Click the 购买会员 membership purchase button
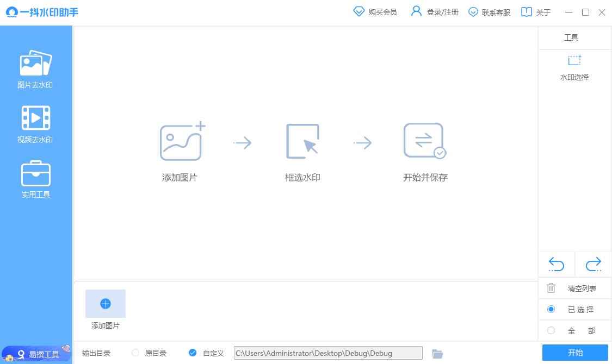The height and width of the screenshot is (364, 612). pos(375,12)
